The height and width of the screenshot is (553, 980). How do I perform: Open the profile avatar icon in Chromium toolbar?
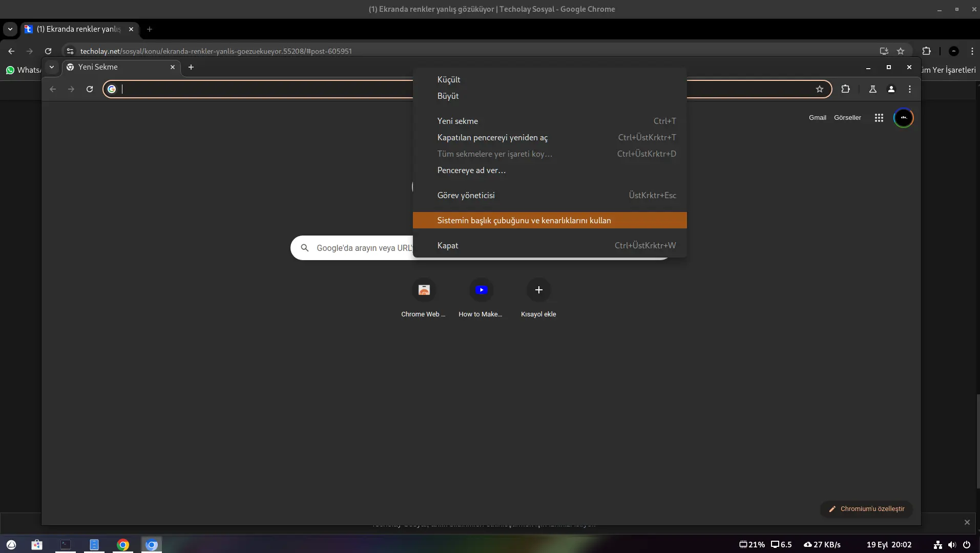click(891, 89)
